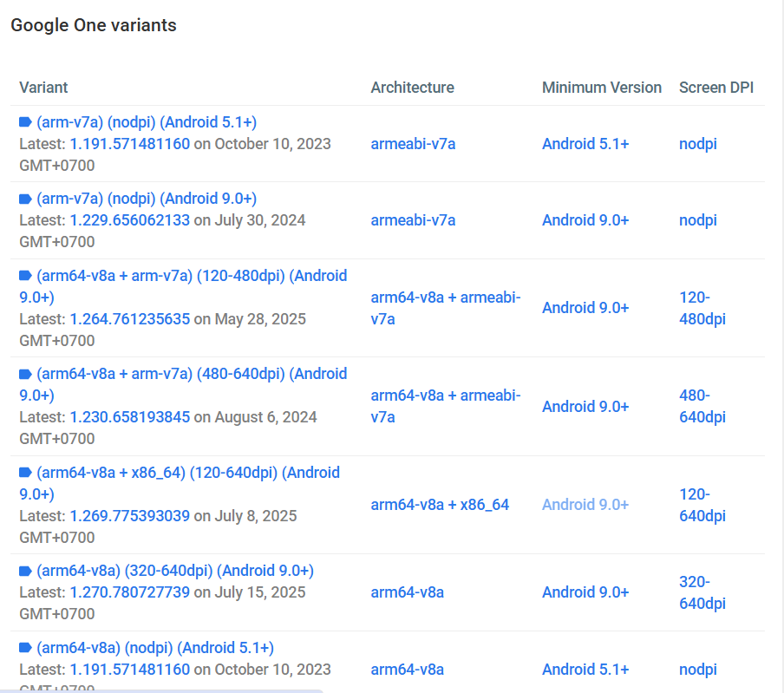Viewport: 784px width, 693px height.
Task: Click tag icon of arm64-v8a nodpi Android 5.1+ variant
Action: pyautogui.click(x=25, y=648)
